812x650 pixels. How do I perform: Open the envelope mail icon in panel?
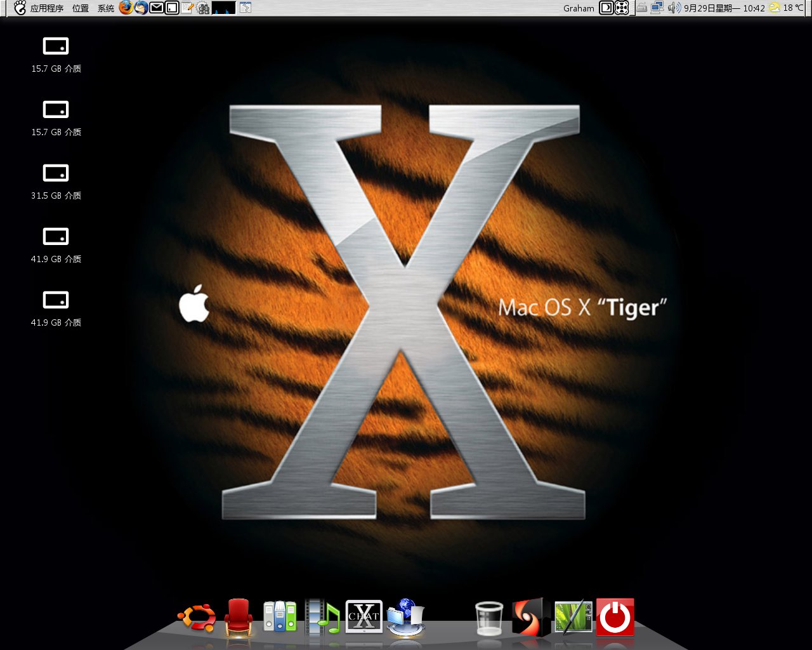click(x=156, y=8)
